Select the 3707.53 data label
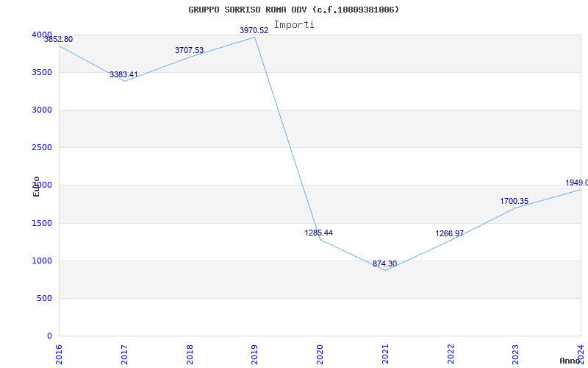Image resolution: width=588 pixels, height=368 pixels. [x=189, y=50]
